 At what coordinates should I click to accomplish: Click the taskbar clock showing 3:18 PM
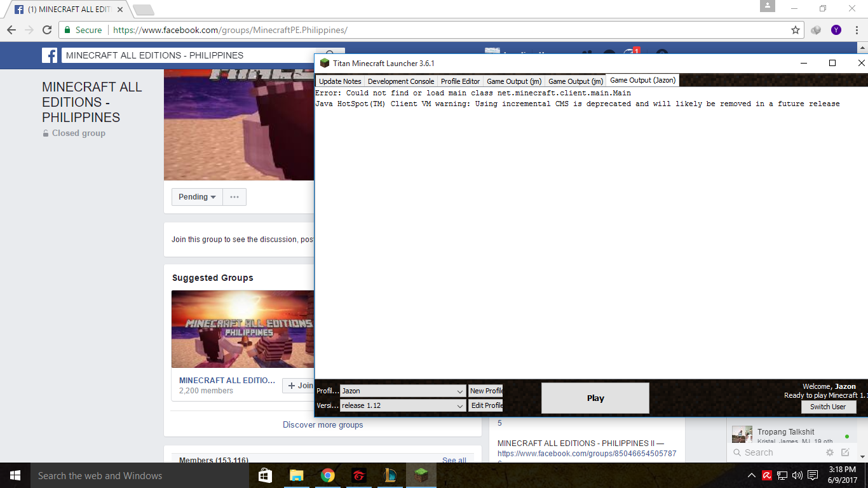tap(843, 475)
